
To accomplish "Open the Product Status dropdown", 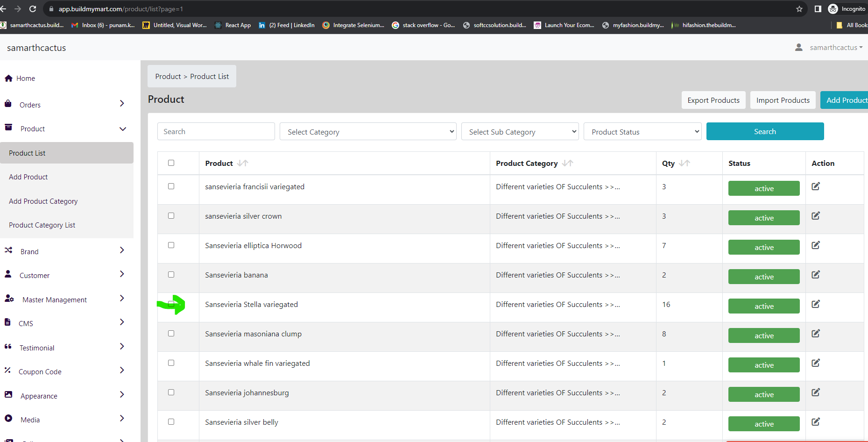I will pyautogui.click(x=642, y=132).
